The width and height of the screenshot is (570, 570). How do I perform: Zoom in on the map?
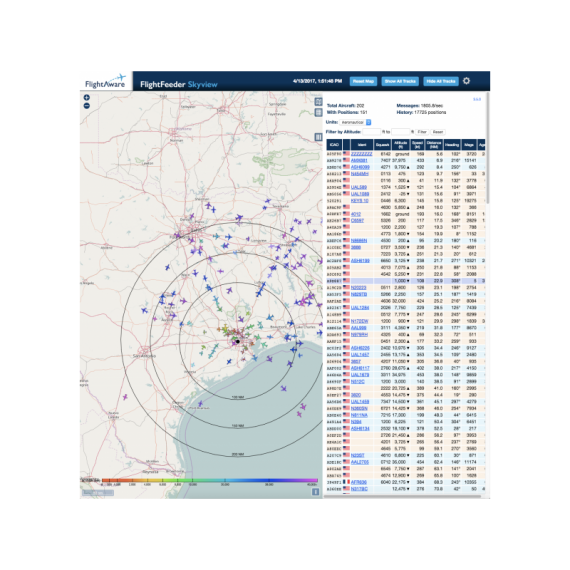(87, 97)
